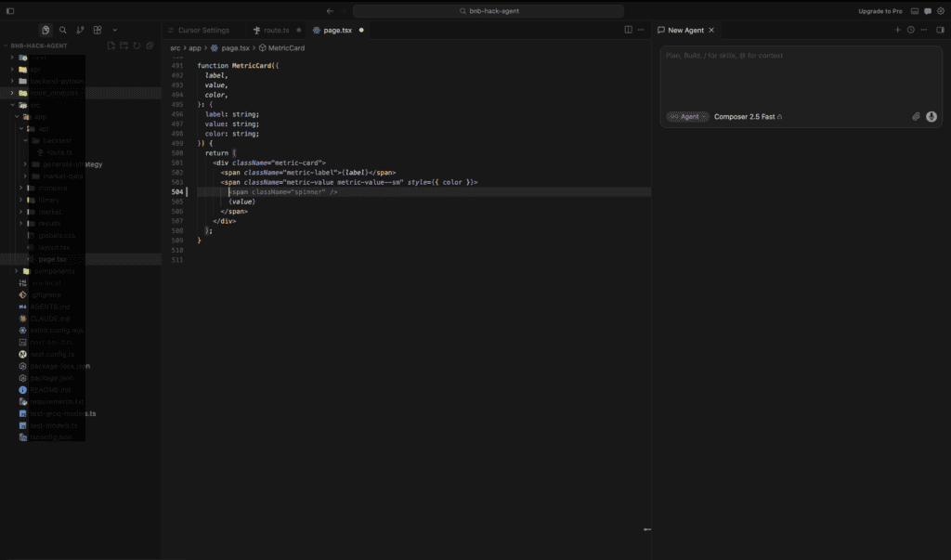Toggle the AI chat pane icon in title bar
This screenshot has height=560, width=951.
click(x=928, y=11)
